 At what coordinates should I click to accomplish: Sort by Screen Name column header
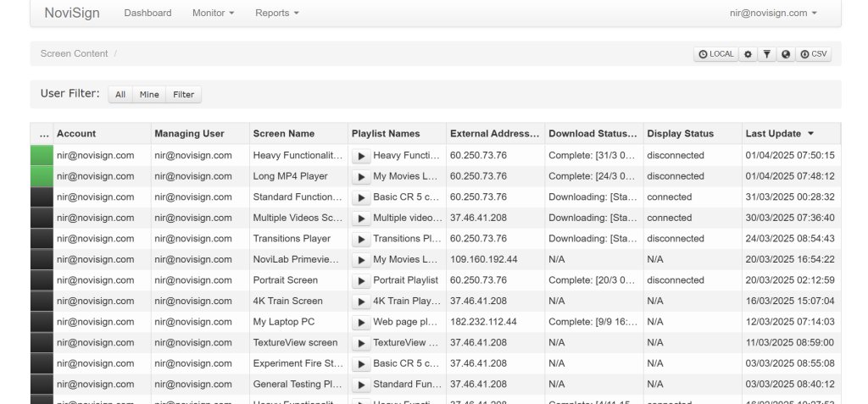coord(299,133)
